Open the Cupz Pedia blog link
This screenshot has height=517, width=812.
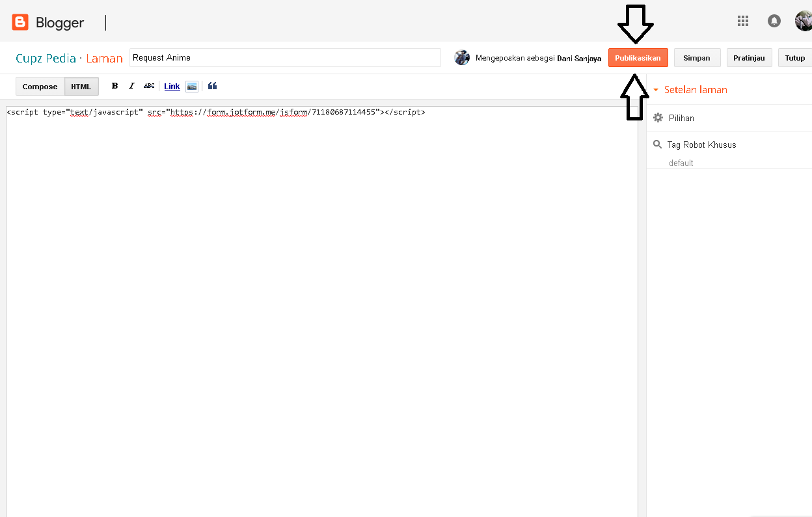(46, 58)
